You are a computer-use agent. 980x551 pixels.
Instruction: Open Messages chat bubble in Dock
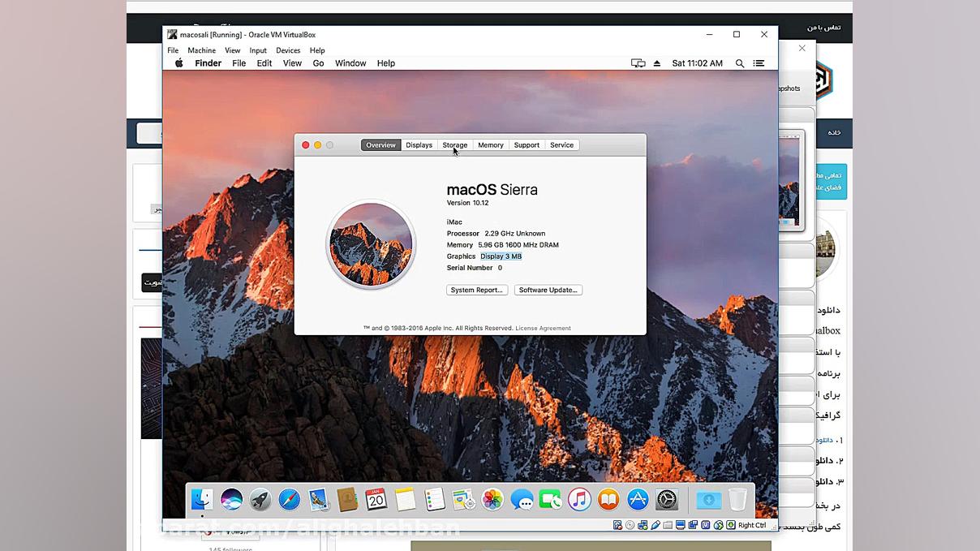point(522,499)
